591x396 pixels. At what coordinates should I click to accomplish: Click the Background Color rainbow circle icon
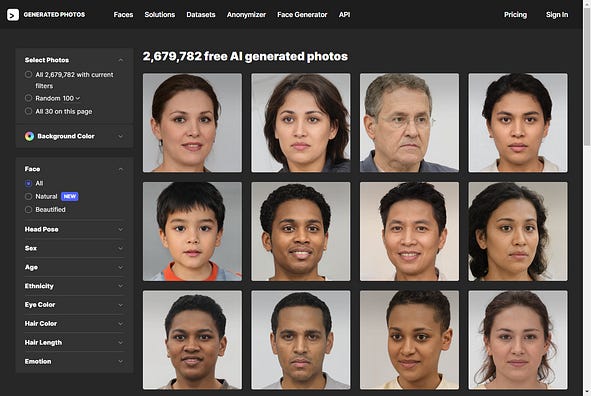point(29,136)
